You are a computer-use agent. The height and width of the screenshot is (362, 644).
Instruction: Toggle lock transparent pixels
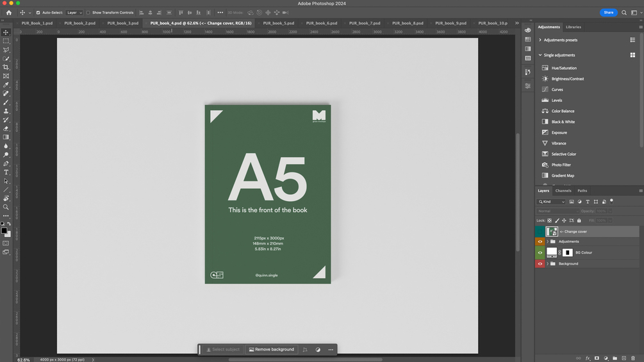click(550, 220)
